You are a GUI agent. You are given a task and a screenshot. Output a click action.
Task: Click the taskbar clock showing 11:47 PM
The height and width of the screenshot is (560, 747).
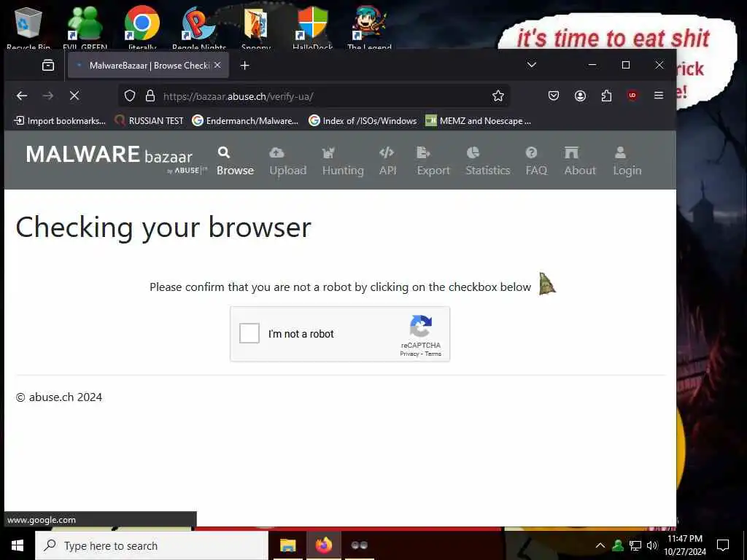point(684,545)
